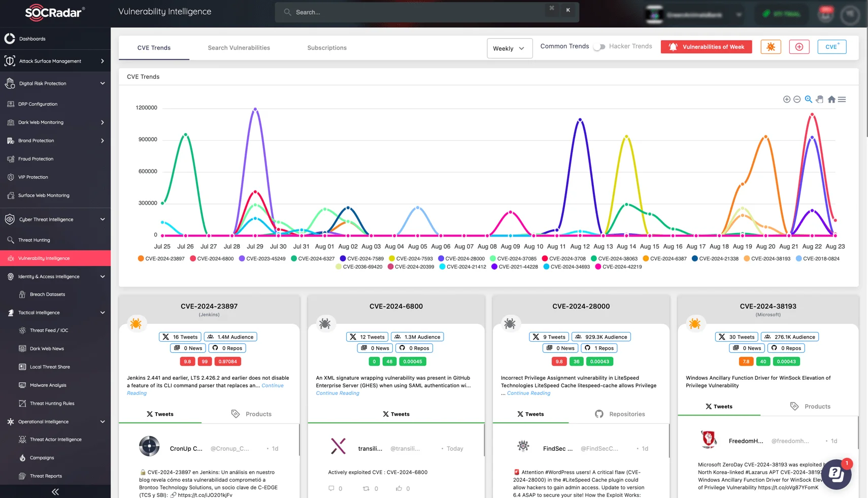Select the chart selection zoom magnifier tool
Viewport: 868px width, 498px height.
click(x=808, y=99)
